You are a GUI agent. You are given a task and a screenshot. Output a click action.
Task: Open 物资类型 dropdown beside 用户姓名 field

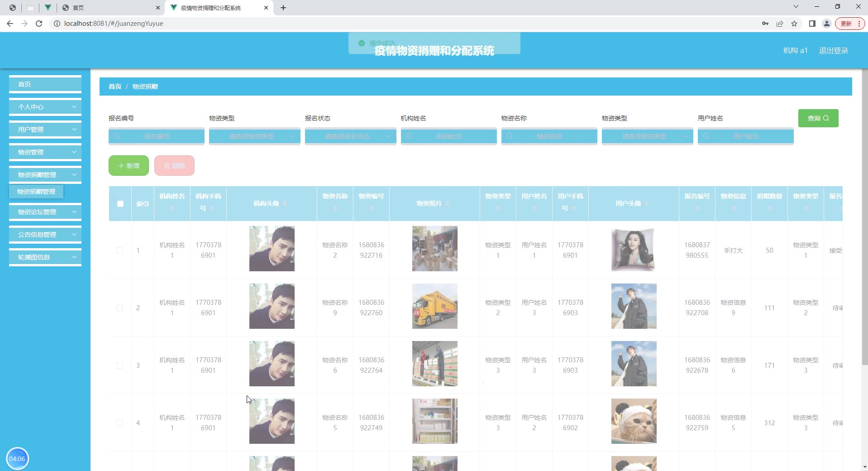[x=648, y=136]
